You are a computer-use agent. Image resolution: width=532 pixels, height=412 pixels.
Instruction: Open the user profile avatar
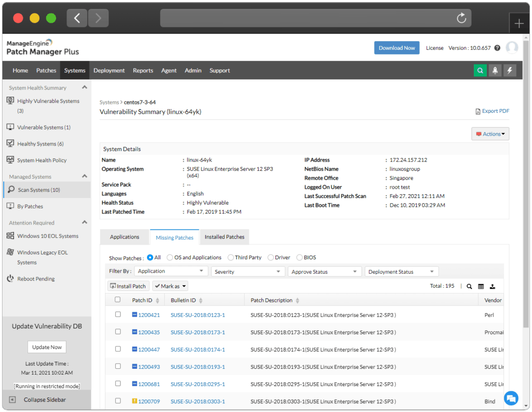coord(512,47)
